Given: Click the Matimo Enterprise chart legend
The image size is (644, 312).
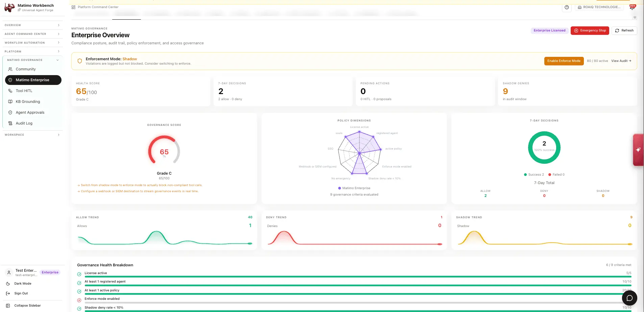Looking at the screenshot, I should pyautogui.click(x=354, y=188).
